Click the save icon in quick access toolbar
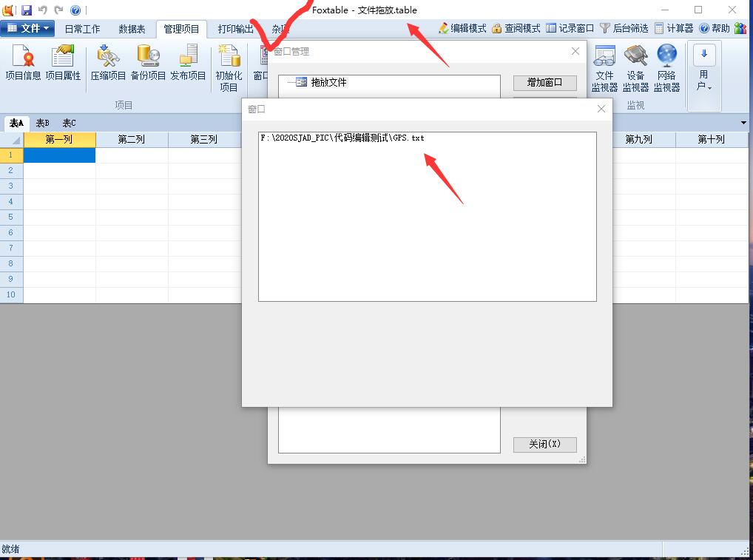Viewport: 753px width, 560px height. click(27, 10)
